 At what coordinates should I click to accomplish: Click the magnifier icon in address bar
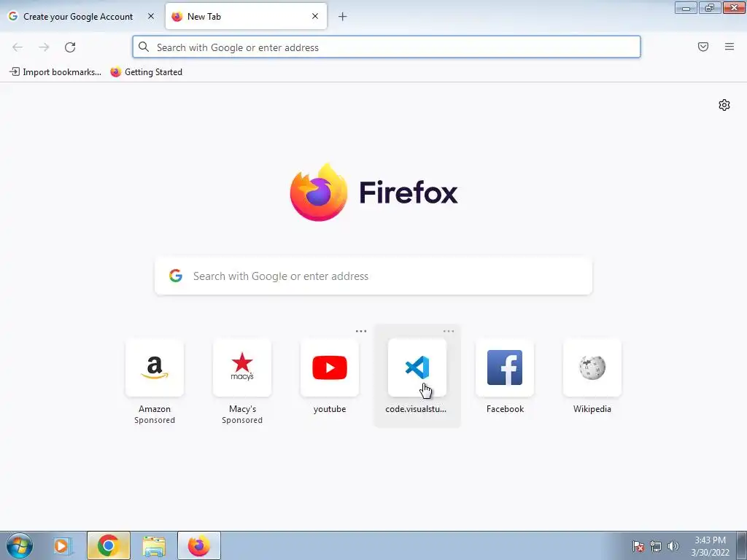pos(144,47)
